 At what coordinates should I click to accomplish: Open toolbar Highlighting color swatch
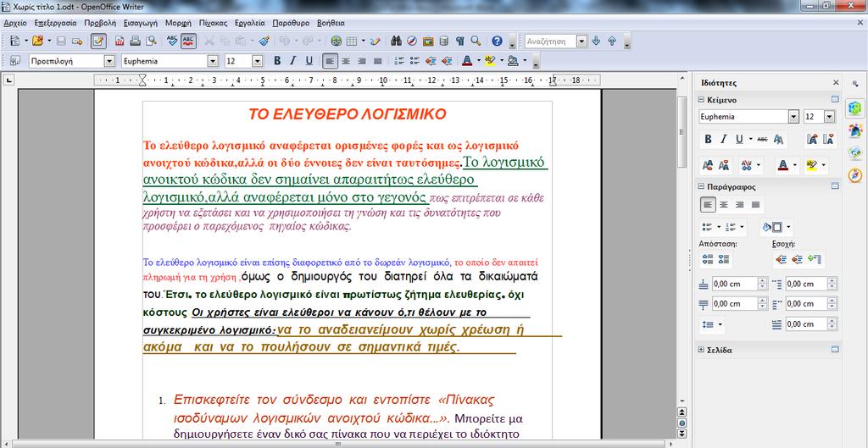pos(489,60)
